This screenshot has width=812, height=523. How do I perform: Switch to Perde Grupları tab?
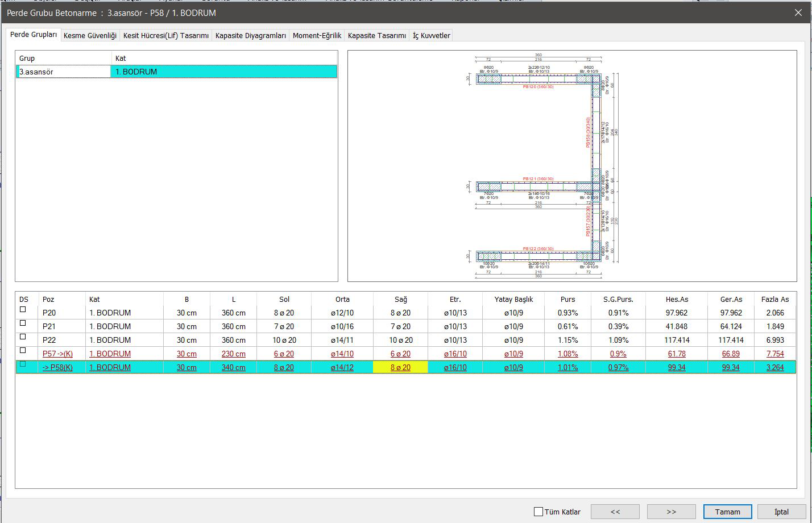pyautogui.click(x=34, y=35)
